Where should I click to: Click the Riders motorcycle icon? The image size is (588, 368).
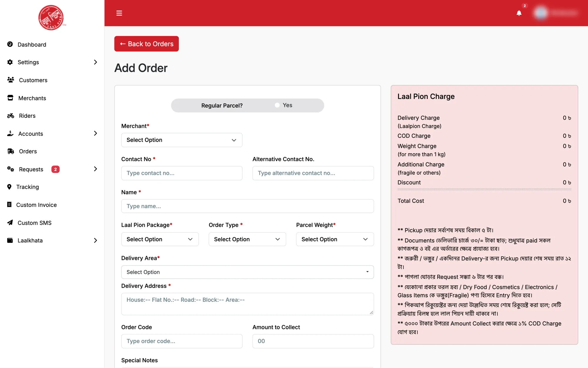click(11, 116)
